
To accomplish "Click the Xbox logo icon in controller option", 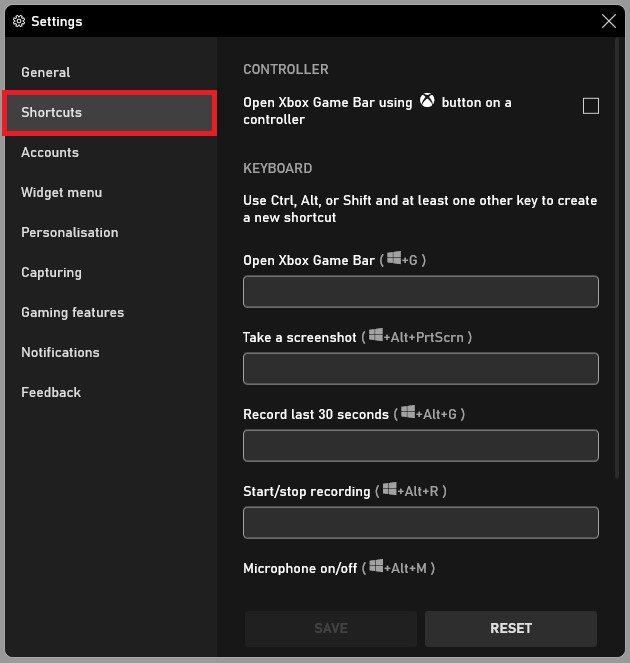I will click(x=427, y=101).
